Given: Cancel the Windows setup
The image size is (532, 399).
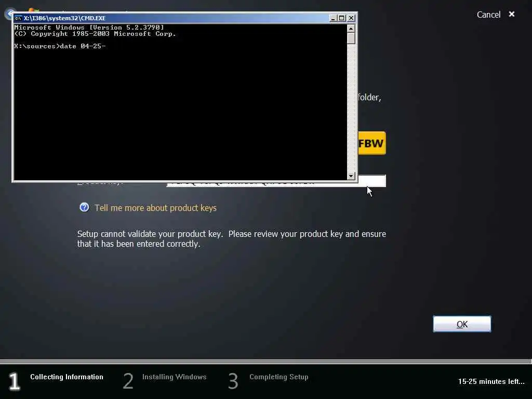Looking at the screenshot, I should pos(488,15).
